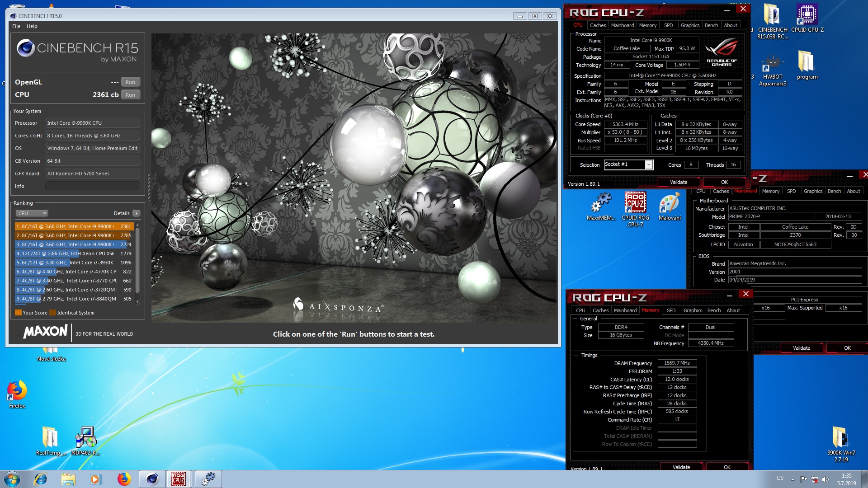Open the 9900K Win7 folder on desktop

tap(839, 436)
